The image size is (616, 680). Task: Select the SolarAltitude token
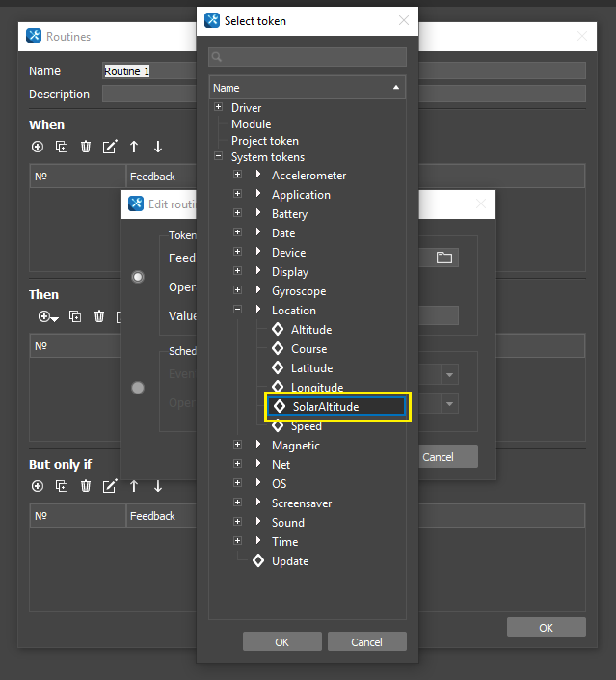pyautogui.click(x=325, y=407)
